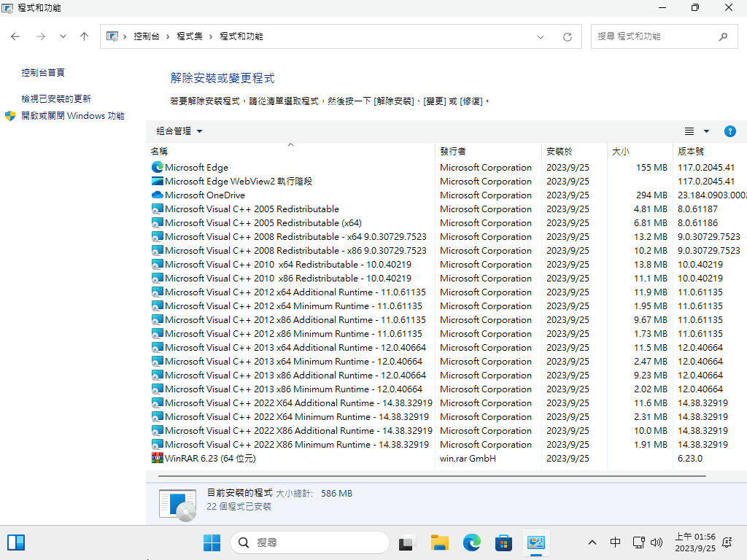
Task: Click the Back navigation arrow
Action: [15, 36]
